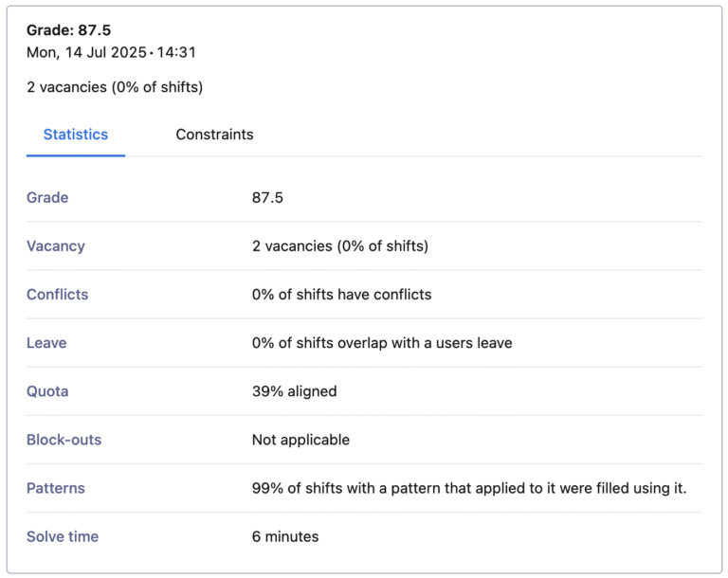Click the Quota row label
Image resolution: width=728 pixels, height=578 pixels.
[47, 391]
